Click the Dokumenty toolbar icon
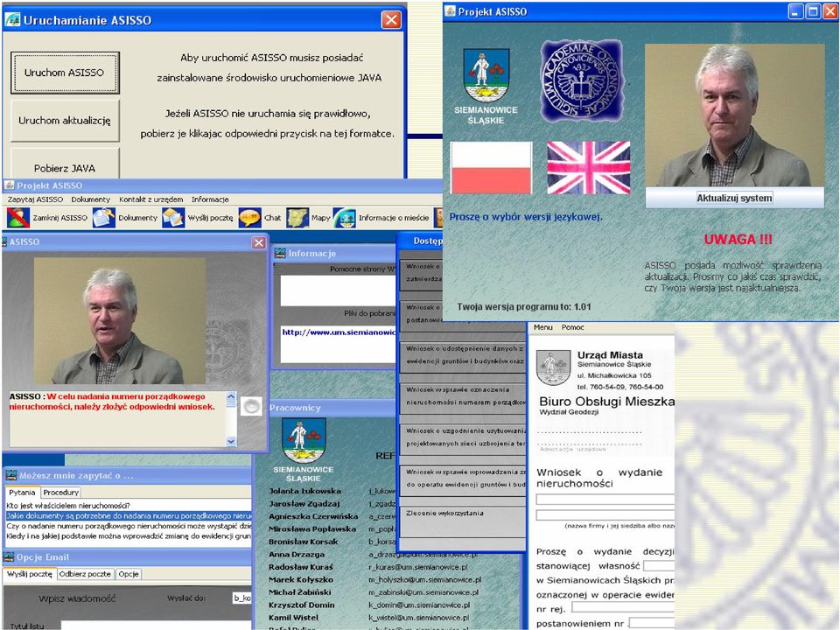Viewport: 840px width, 630px height. click(x=104, y=218)
